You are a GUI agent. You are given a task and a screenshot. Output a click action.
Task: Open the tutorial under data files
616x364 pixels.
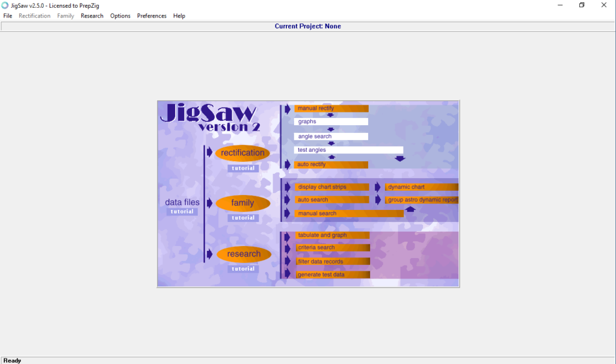click(x=182, y=212)
